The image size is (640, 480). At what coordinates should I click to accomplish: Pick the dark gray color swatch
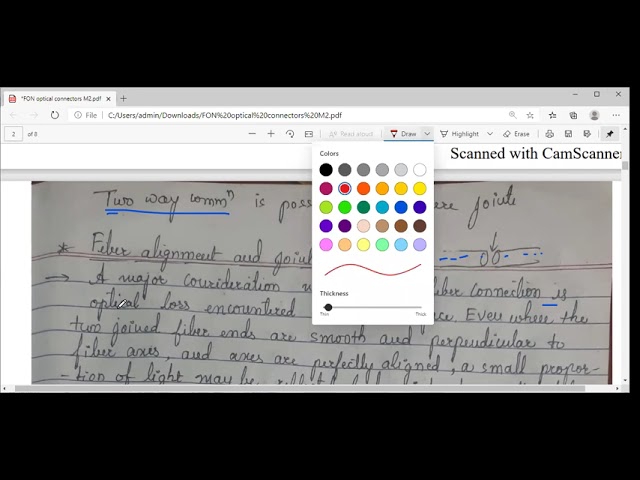345,169
